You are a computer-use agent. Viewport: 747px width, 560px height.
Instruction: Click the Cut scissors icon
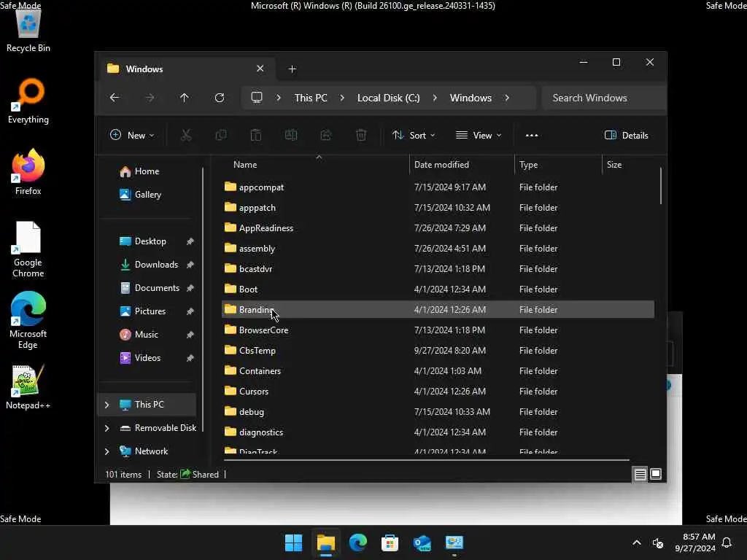pos(186,135)
